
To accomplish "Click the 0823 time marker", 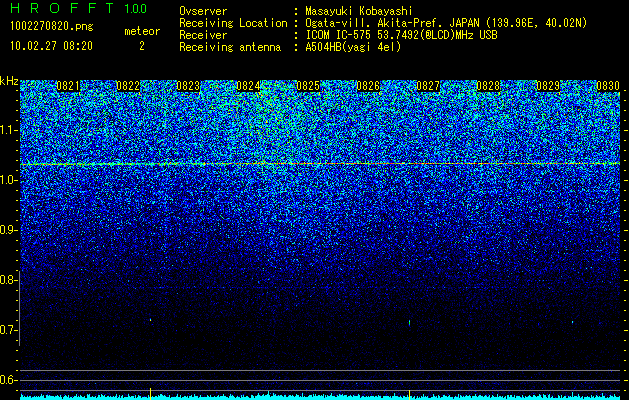I will [188, 86].
